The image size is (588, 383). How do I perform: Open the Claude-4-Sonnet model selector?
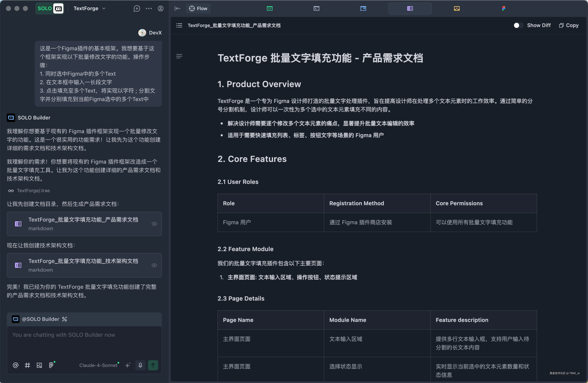coord(98,365)
